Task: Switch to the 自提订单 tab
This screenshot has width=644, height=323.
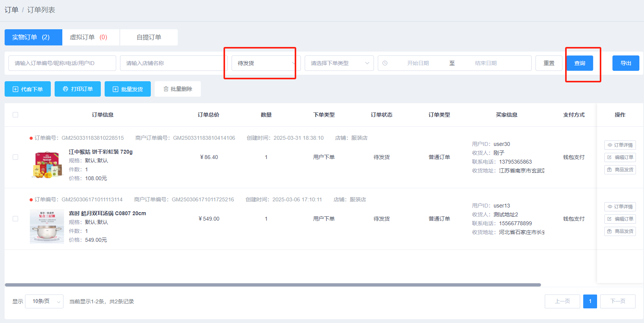Action: point(149,37)
